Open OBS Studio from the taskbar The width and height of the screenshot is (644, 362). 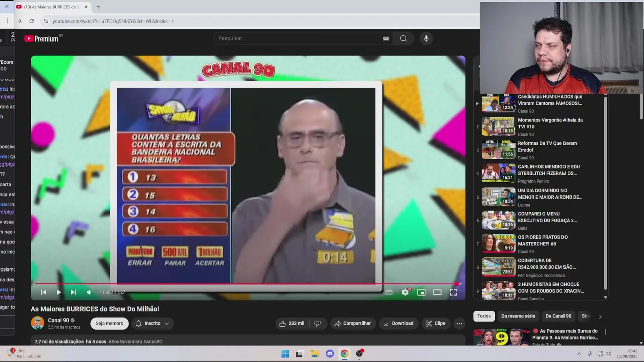(x=359, y=354)
